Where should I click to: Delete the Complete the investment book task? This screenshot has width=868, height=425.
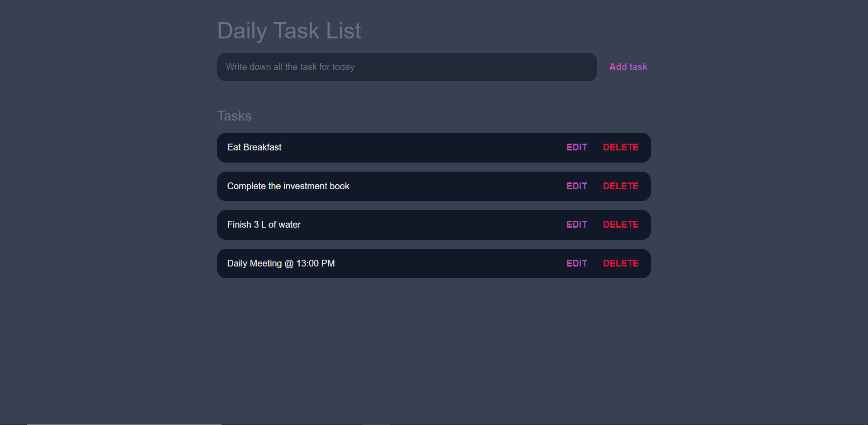click(x=620, y=186)
